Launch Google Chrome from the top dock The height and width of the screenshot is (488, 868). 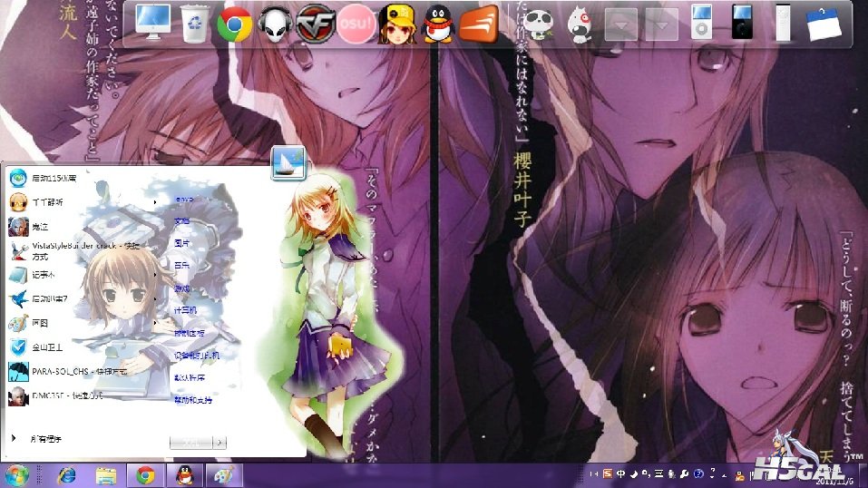tap(235, 24)
